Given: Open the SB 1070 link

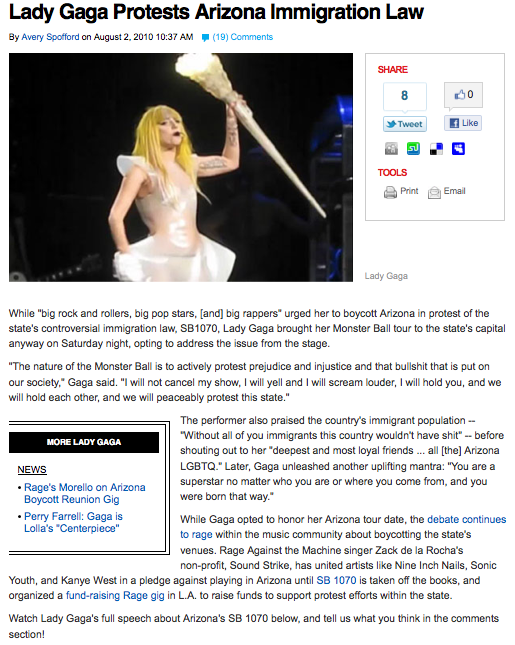Looking at the screenshot, I should pyautogui.click(x=336, y=580).
